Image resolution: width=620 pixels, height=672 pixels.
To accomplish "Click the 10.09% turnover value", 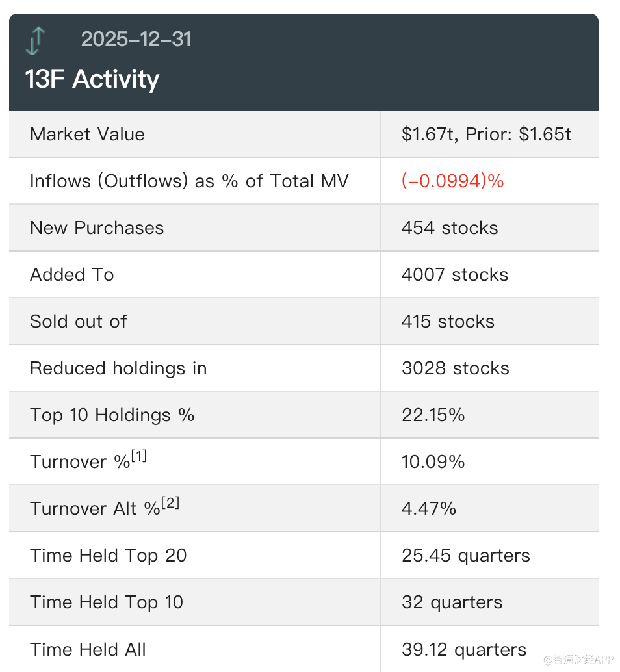I will 433,462.
